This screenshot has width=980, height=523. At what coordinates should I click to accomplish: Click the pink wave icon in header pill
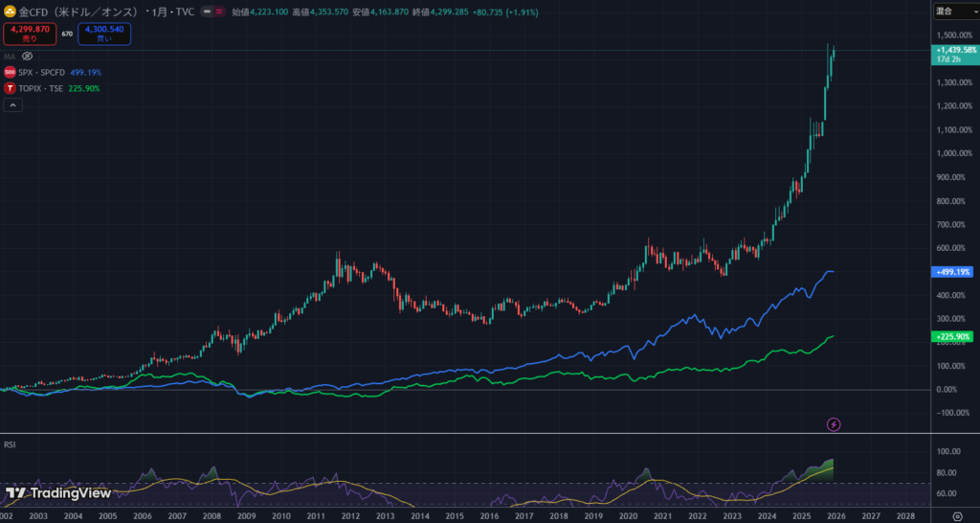pos(217,11)
